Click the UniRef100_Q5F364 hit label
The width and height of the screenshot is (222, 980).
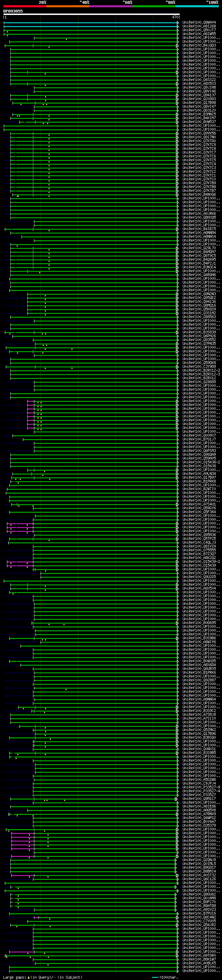[199, 512]
